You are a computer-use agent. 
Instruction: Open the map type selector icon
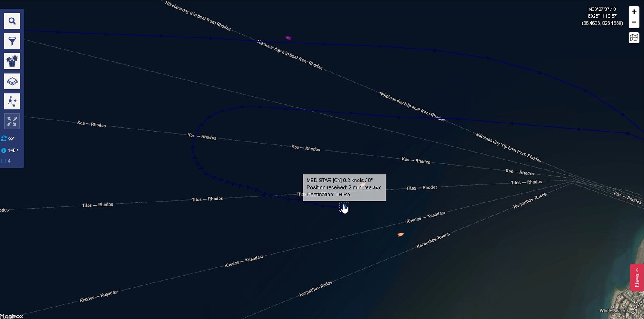634,38
